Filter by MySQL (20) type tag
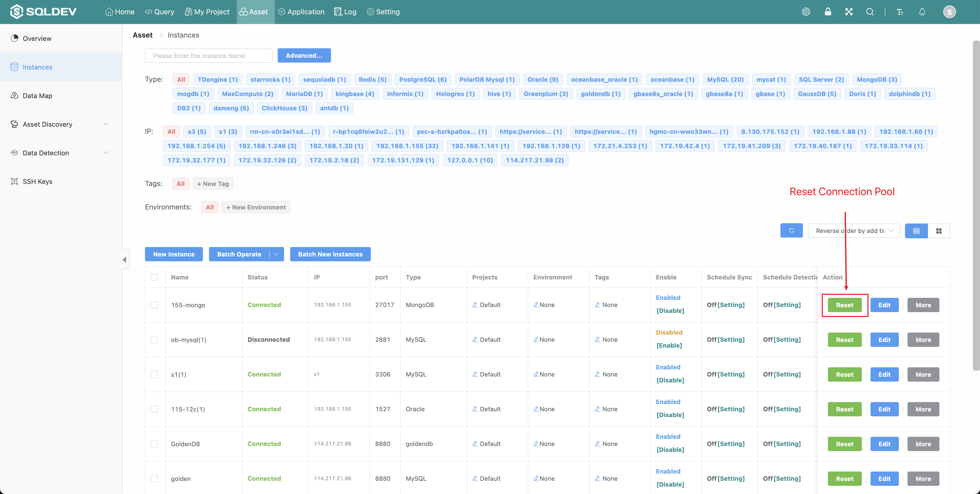This screenshot has width=980, height=494. click(x=725, y=80)
